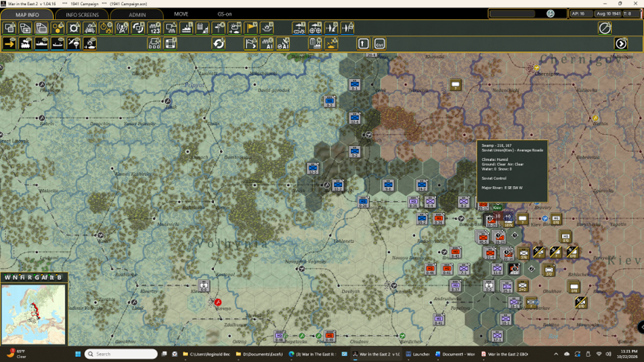Click the Europe minimap thumbnail

coord(34,314)
